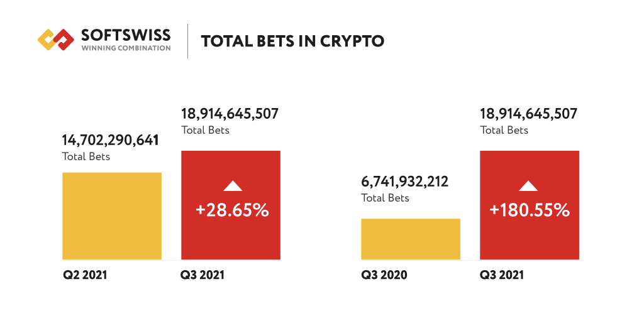Click the Q3 2020 axis label
644x321 pixels.
pos(384,275)
